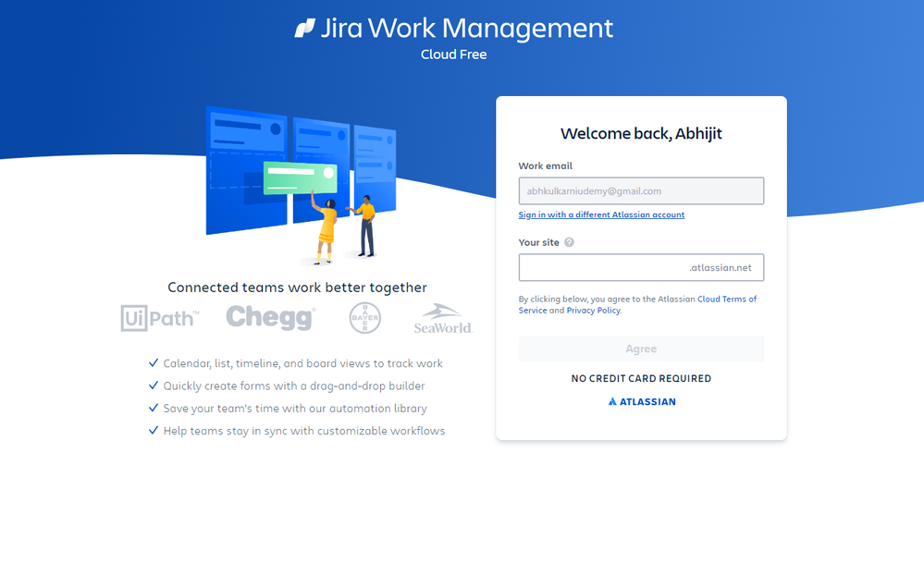Click the 'Welcome back, Abhijit' heading
Viewport: 924px width, 563px height.
641,134
